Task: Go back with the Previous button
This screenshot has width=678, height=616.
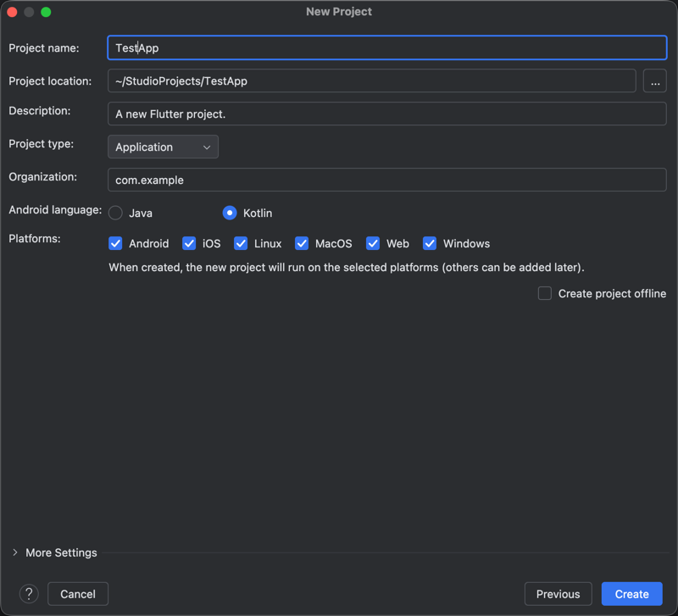Action: coord(558,594)
